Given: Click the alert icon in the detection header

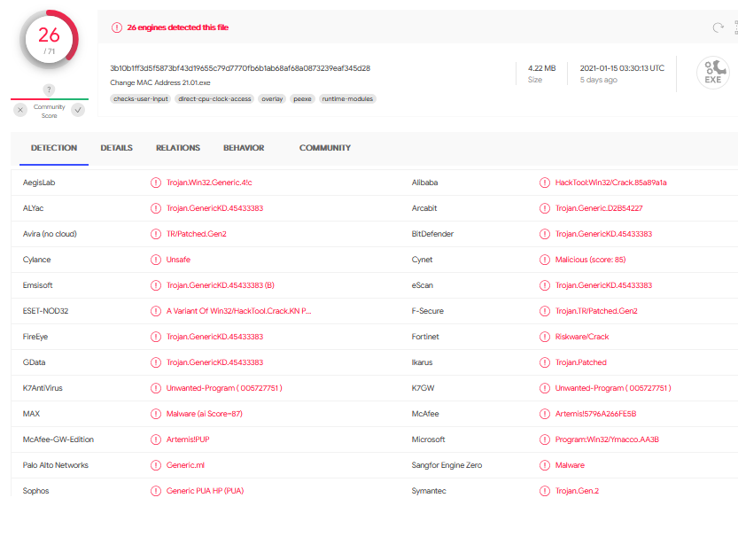Looking at the screenshot, I should click(117, 27).
